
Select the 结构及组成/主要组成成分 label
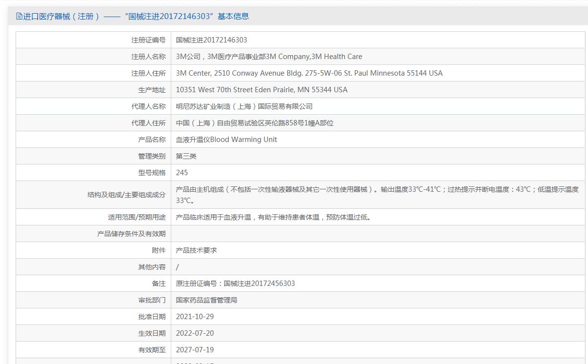point(126,195)
